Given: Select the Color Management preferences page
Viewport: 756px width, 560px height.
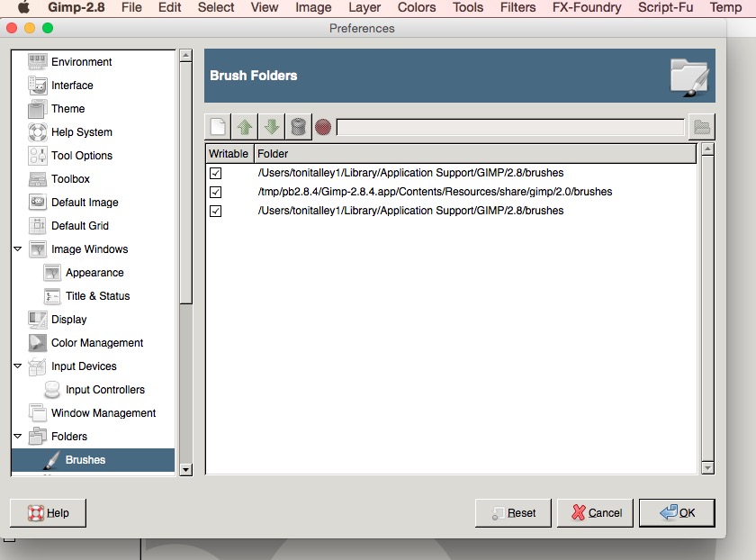Looking at the screenshot, I should [x=97, y=342].
